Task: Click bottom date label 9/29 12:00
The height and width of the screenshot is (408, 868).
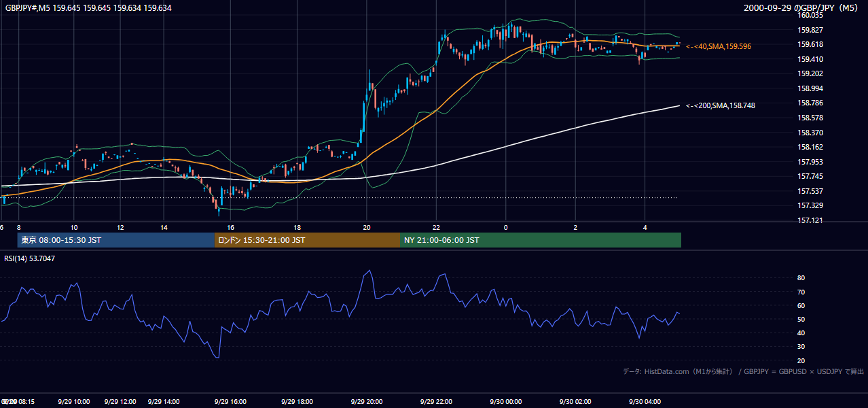Action: click(120, 402)
